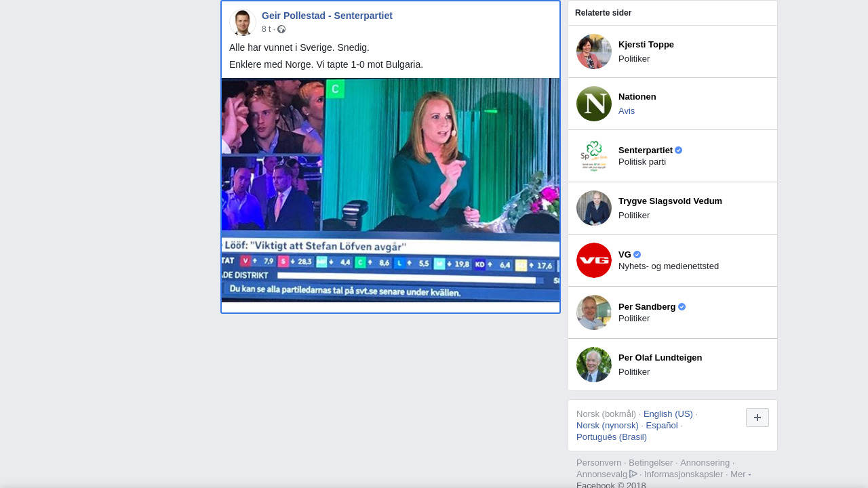
Task: Click Politiker label under Kjersti Toppe
Action: (634, 59)
